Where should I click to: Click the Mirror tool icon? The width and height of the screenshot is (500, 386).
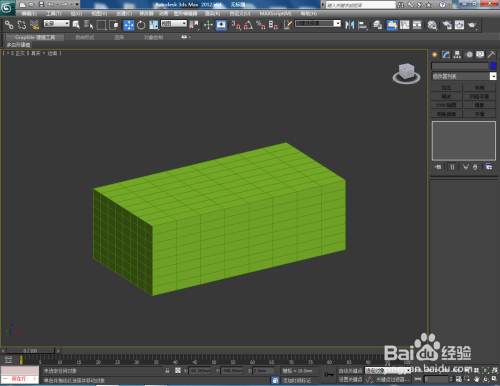(x=350, y=25)
